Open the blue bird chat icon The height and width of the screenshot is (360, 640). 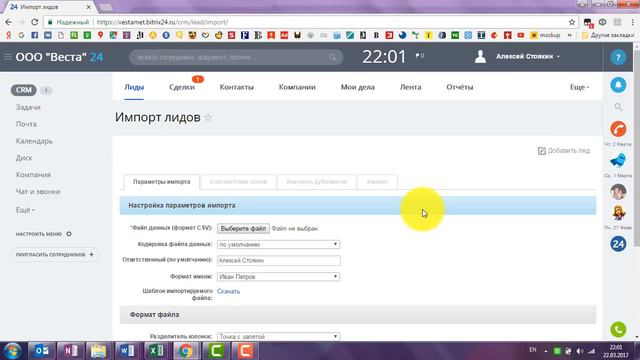coord(618,160)
